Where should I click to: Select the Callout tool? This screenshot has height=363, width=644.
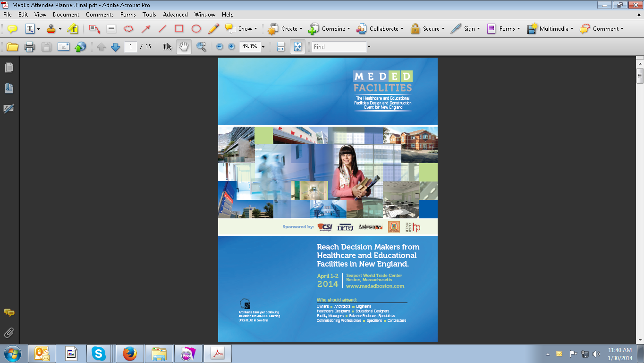[94, 29]
